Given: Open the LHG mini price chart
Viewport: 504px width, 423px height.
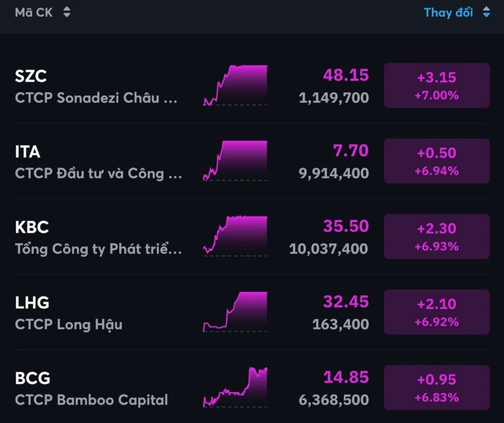Looking at the screenshot, I should tap(235, 312).
